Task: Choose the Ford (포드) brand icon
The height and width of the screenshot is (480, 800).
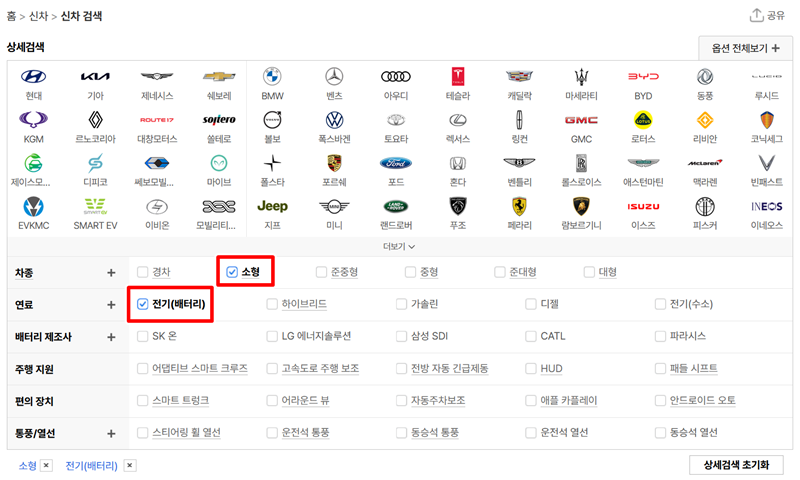Action: coord(396,163)
